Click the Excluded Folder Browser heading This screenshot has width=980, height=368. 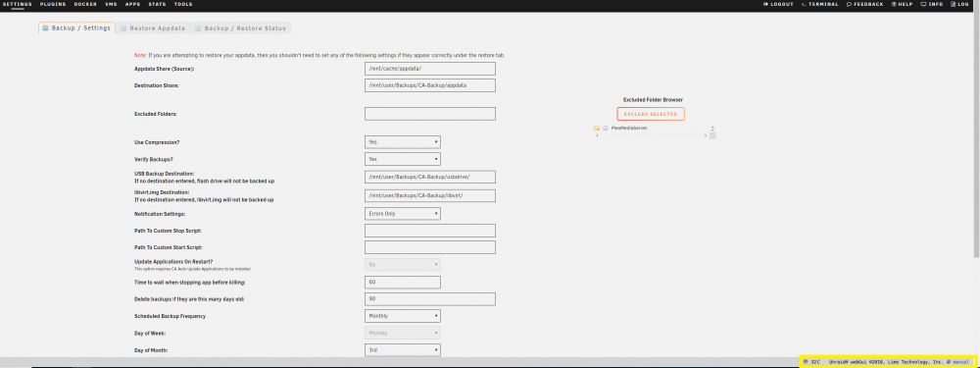click(653, 99)
